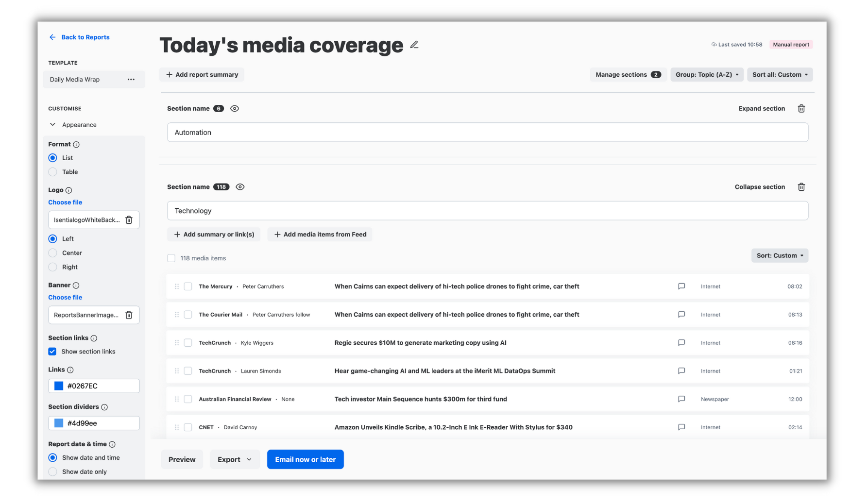
Task: Remove the ReportsBannerImage banner file
Action: pyautogui.click(x=129, y=315)
